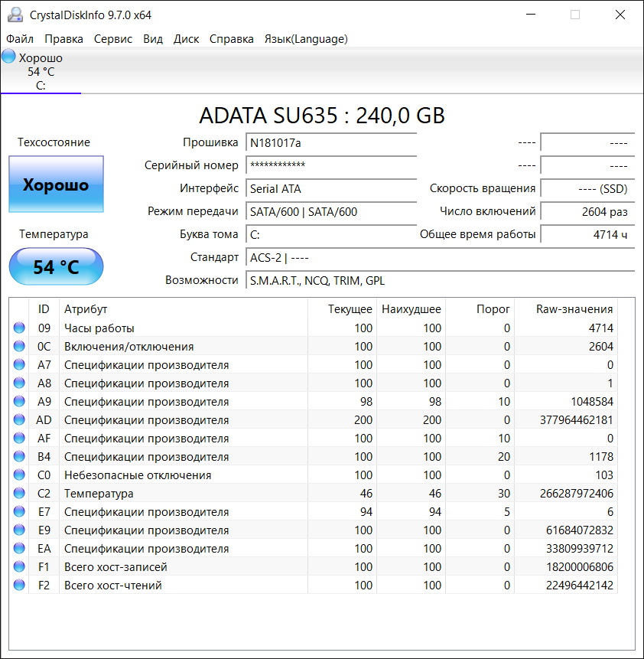The width and height of the screenshot is (644, 659).
Task: Open the Язык(Language) menu
Action: [306, 39]
